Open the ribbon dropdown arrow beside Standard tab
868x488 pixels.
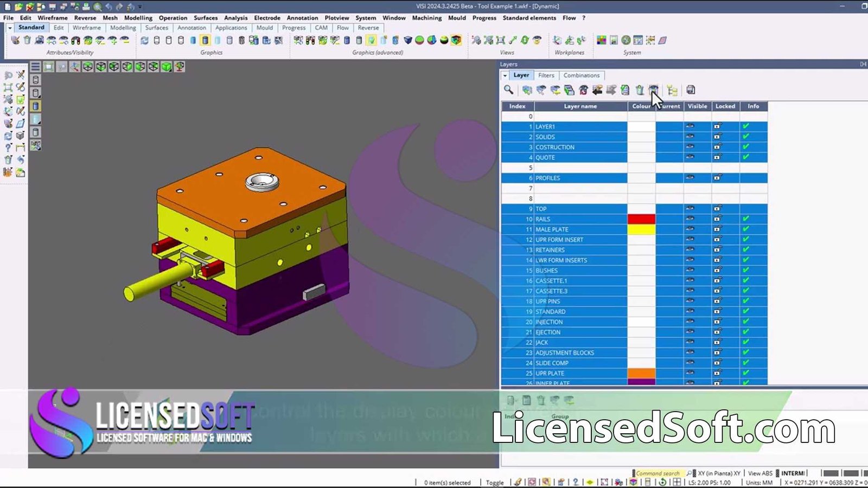coord(10,28)
